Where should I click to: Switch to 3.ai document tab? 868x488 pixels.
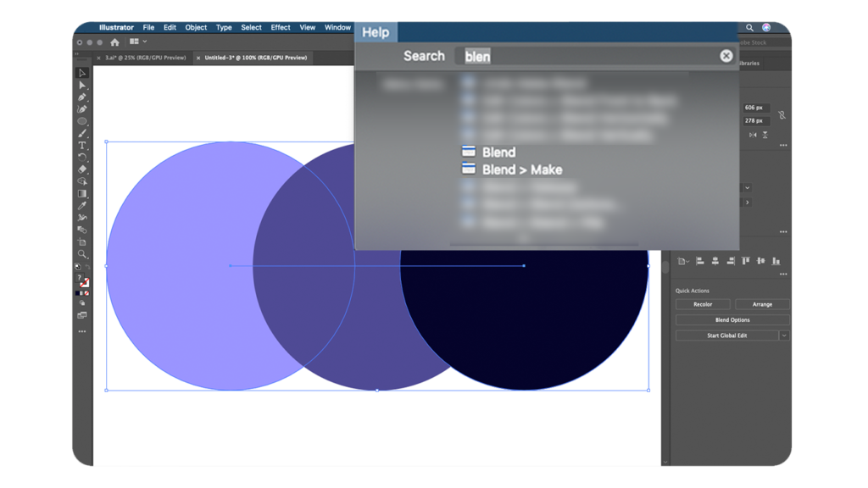145,58
